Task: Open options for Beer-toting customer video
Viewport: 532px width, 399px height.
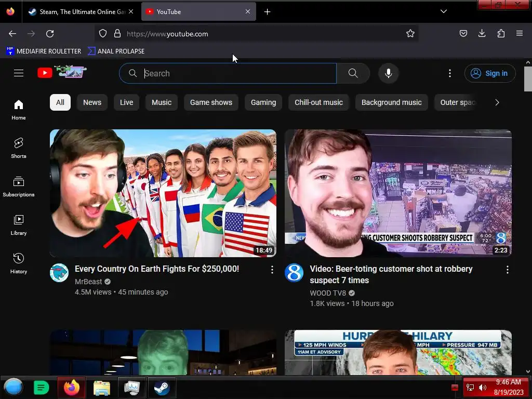Action: coord(507,270)
